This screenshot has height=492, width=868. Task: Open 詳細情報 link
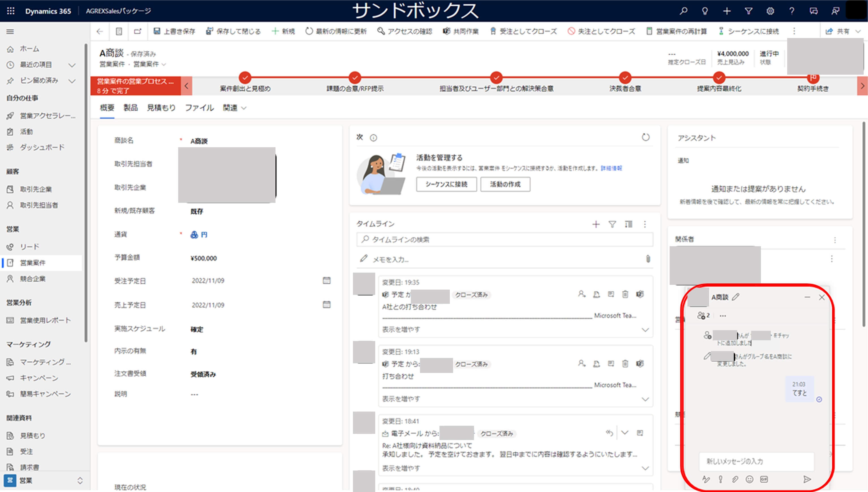(x=611, y=168)
